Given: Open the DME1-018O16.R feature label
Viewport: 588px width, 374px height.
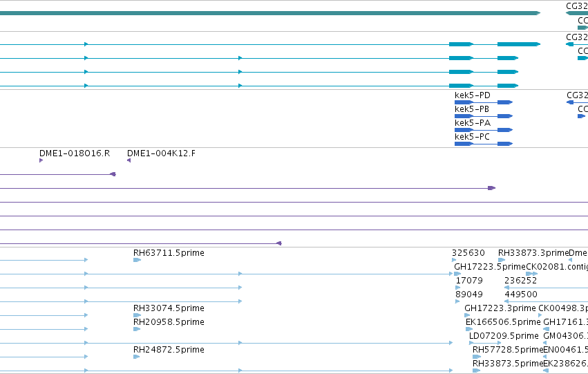Looking at the screenshot, I should (x=75, y=153).
